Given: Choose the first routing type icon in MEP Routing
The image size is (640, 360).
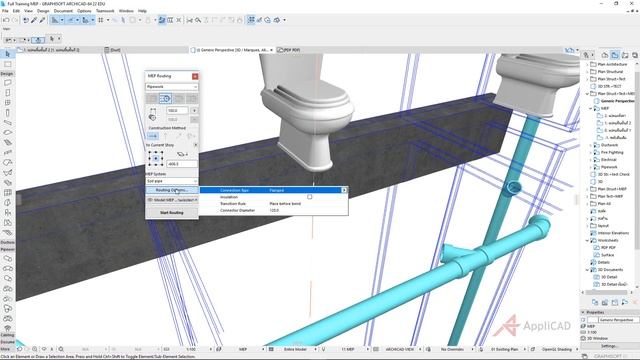Looking at the screenshot, I should tap(152, 98).
